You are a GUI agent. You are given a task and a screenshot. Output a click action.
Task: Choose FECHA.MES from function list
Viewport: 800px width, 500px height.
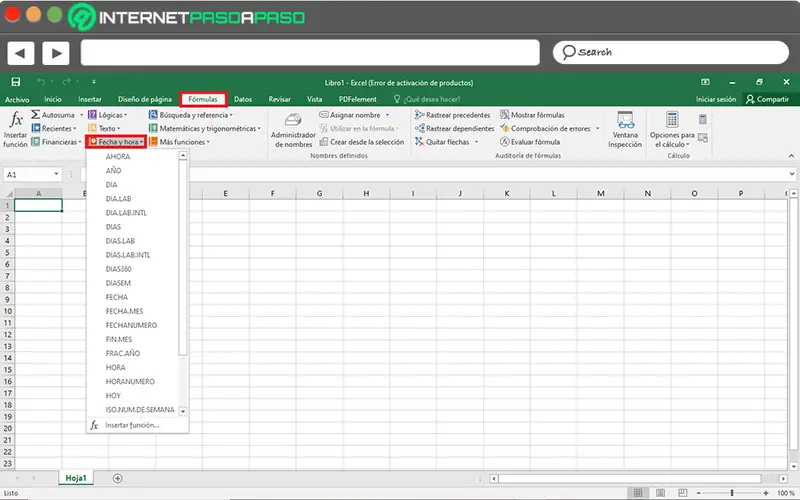pyautogui.click(x=124, y=311)
